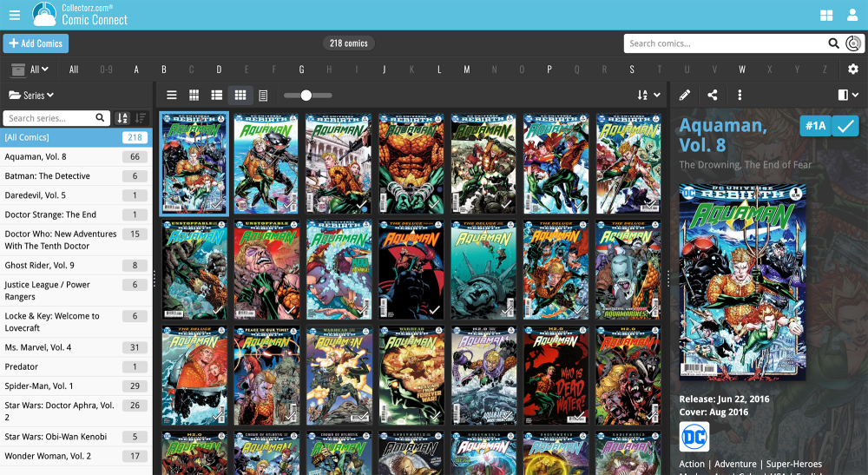Viewport: 868px width, 475px height.
Task: Select Star Wars: Doctor Aphra, Vol. 2
Action: [x=76, y=412]
